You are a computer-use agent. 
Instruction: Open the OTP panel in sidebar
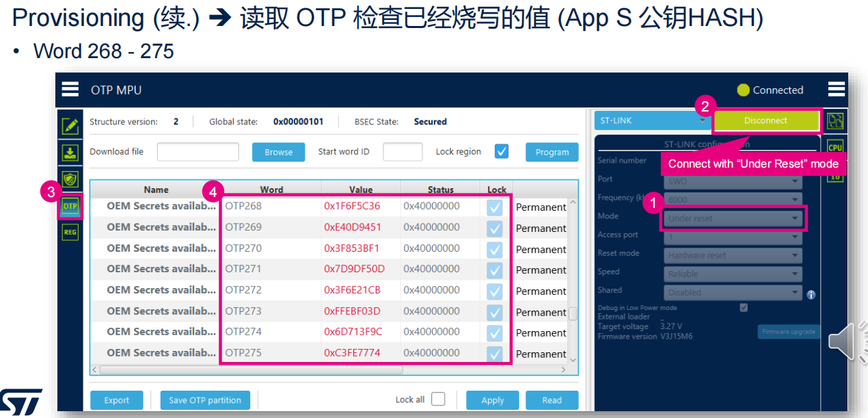click(70, 206)
